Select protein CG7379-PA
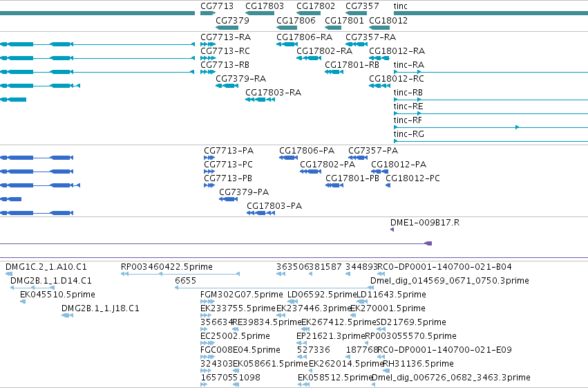Image resolution: width=588 pixels, height=388 pixels. [x=244, y=192]
